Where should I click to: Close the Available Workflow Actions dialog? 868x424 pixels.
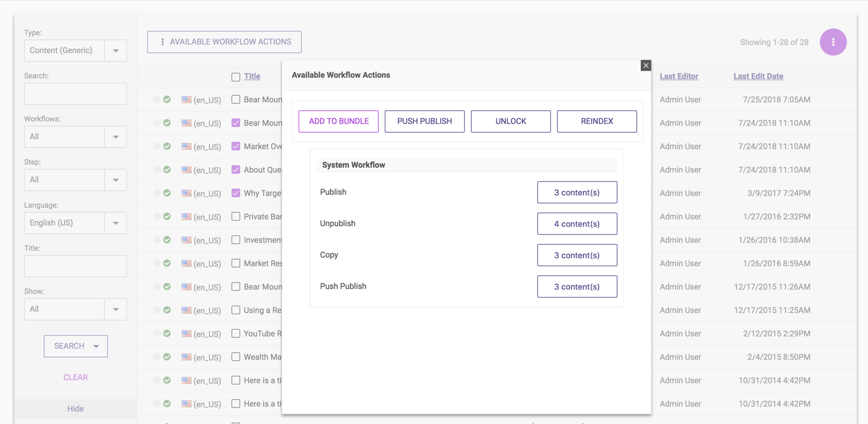[645, 65]
